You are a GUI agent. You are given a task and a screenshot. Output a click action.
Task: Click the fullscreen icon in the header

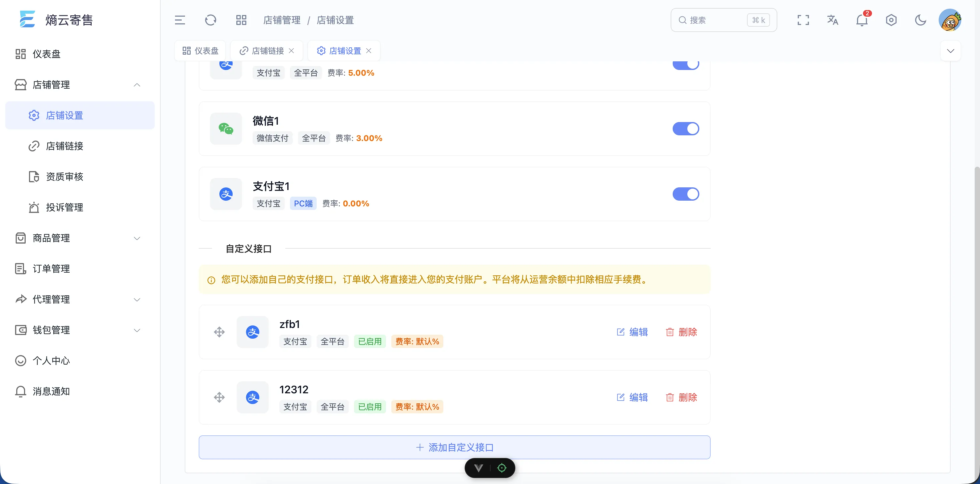pos(803,20)
